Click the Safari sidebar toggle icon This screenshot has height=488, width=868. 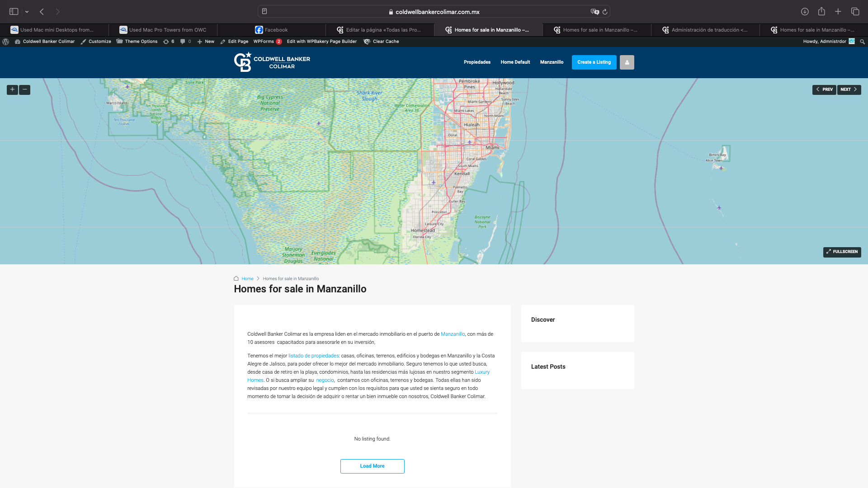[14, 12]
